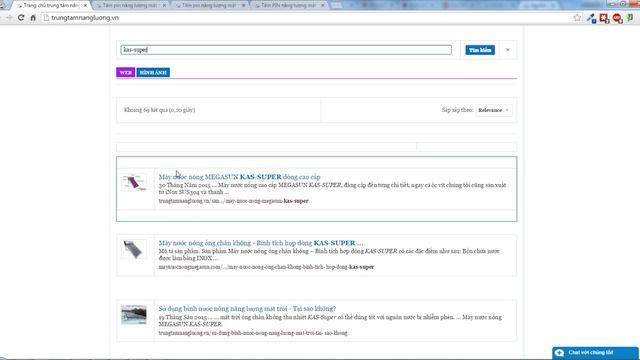
Task: Open Máy nước nóng MEGASUN KAS-SUPER dòng cao cấp link
Action: 239,177
